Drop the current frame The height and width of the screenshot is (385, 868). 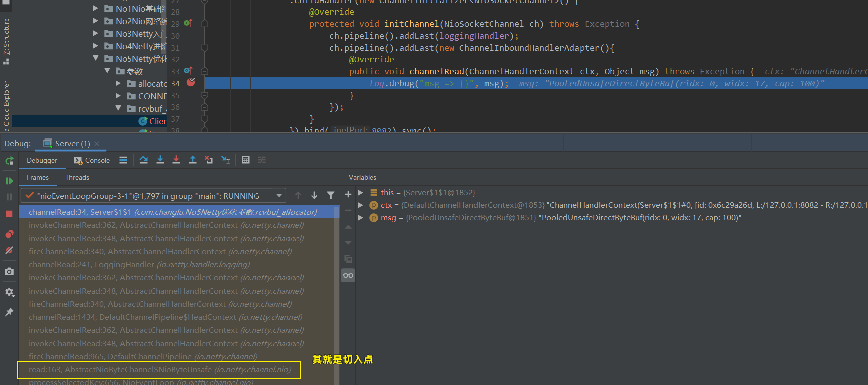tap(209, 160)
